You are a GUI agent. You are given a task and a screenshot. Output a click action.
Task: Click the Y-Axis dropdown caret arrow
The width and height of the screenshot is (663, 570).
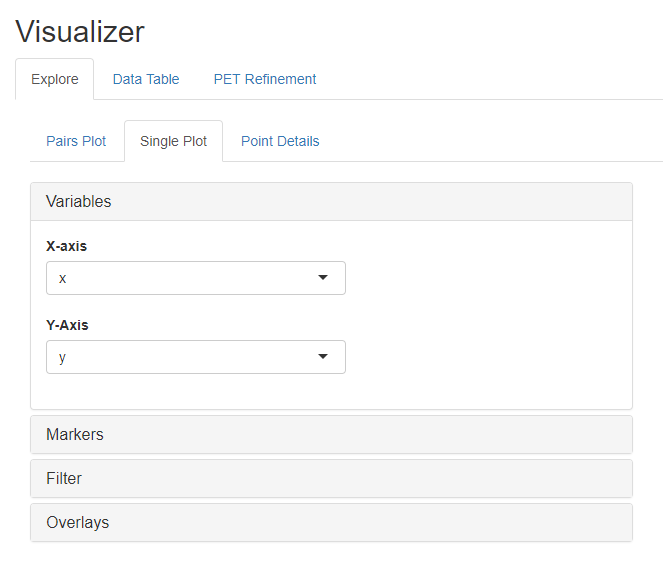pyautogui.click(x=323, y=356)
